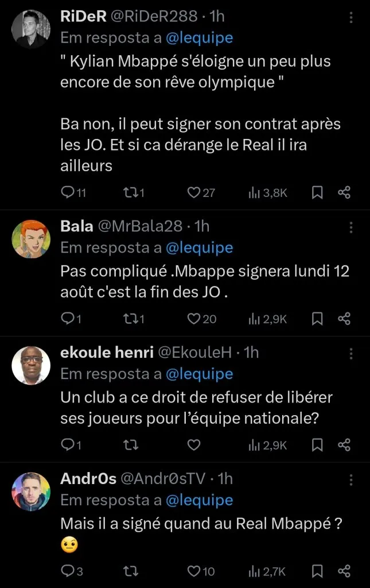
Task: Like RiDeR's tweet about Mbappé
Action: coord(194,193)
